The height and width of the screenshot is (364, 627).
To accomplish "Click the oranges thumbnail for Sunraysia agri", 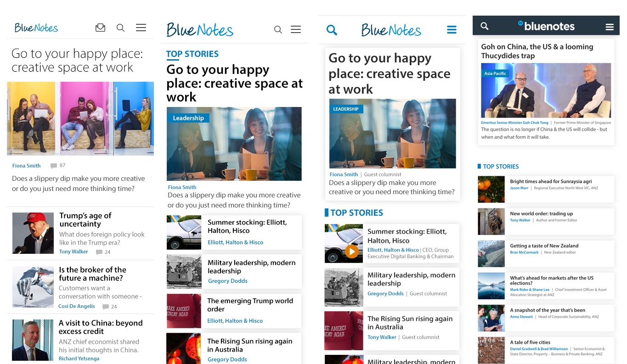I will [x=491, y=189].
